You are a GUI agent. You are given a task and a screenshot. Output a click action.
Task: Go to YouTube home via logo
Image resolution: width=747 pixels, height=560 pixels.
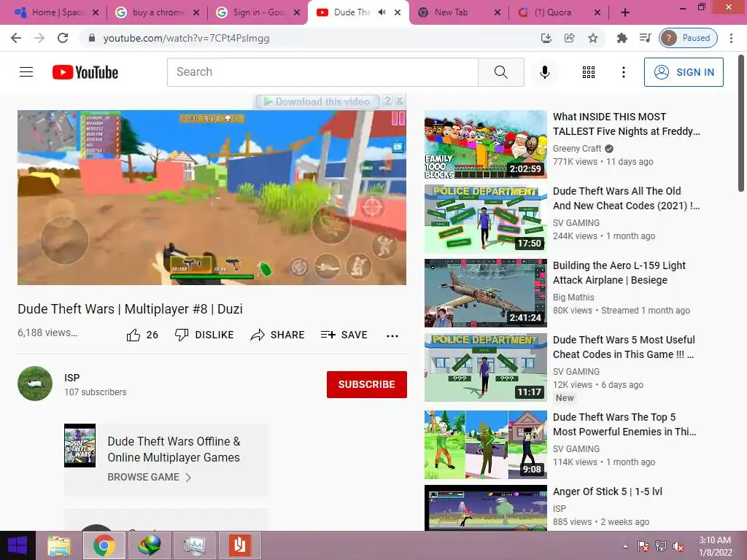coord(85,72)
